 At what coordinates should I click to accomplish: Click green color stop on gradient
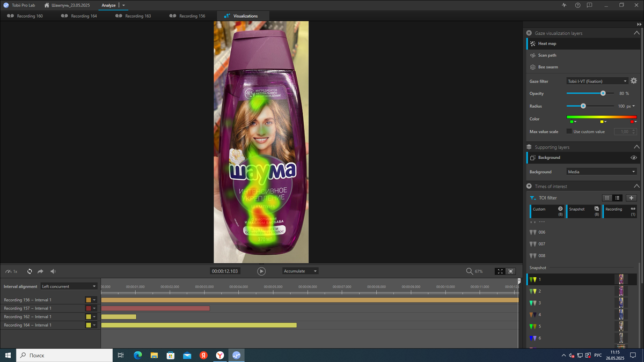pos(573,122)
